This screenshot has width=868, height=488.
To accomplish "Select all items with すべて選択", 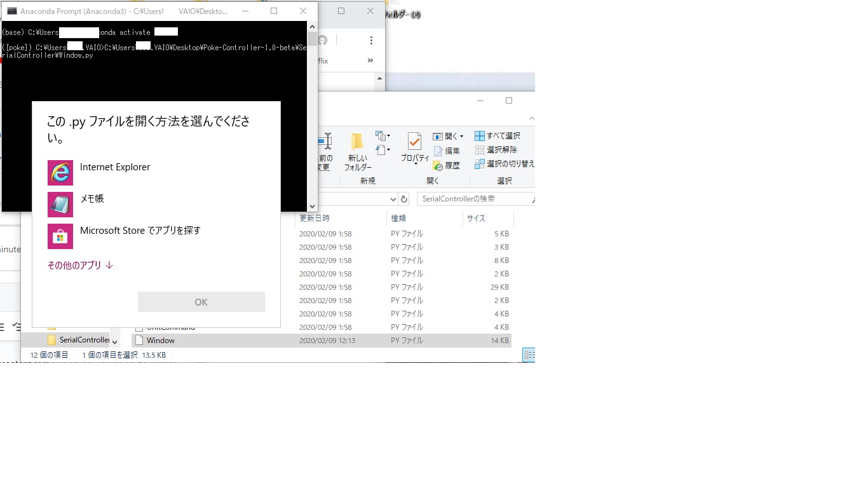I will 504,135.
